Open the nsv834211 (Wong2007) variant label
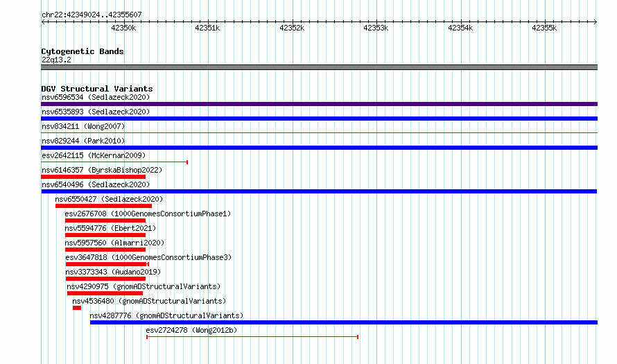Screen dimensions: 617x364 (x=83, y=126)
